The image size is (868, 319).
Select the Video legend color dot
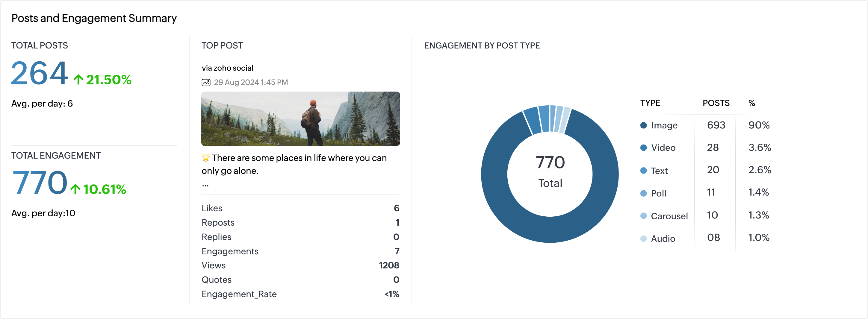click(x=643, y=148)
